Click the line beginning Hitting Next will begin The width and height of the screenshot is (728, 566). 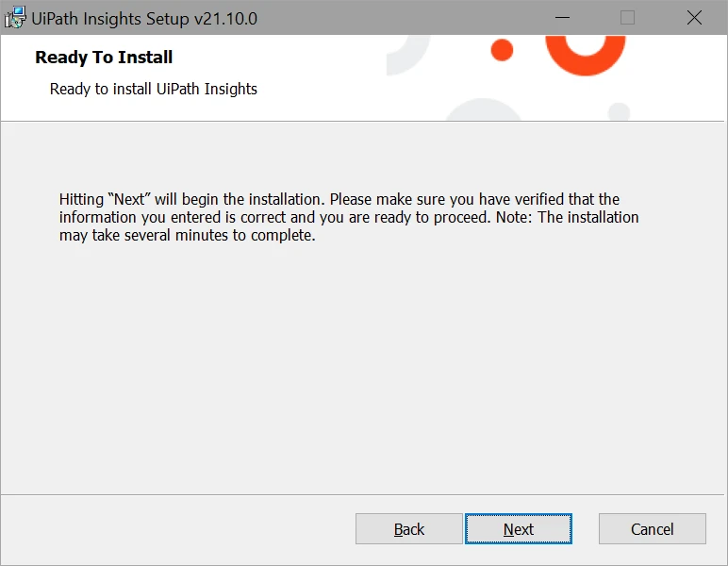[x=339, y=199]
